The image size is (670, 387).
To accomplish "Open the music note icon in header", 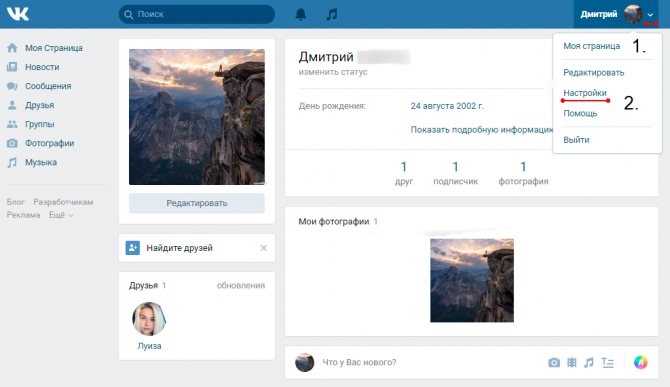I will [332, 15].
